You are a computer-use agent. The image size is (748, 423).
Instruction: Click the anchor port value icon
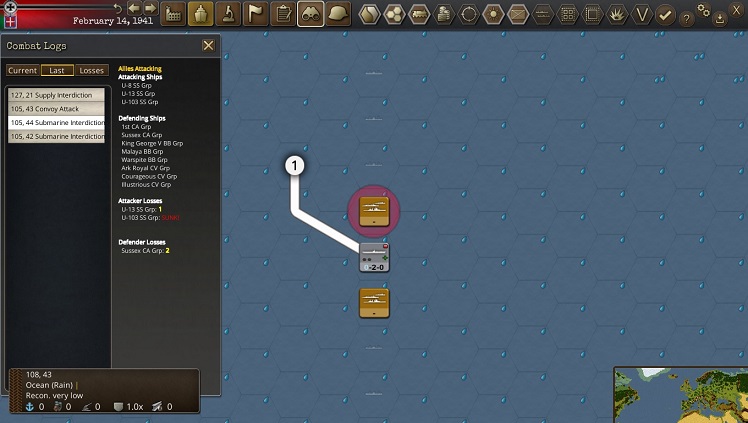click(x=30, y=407)
